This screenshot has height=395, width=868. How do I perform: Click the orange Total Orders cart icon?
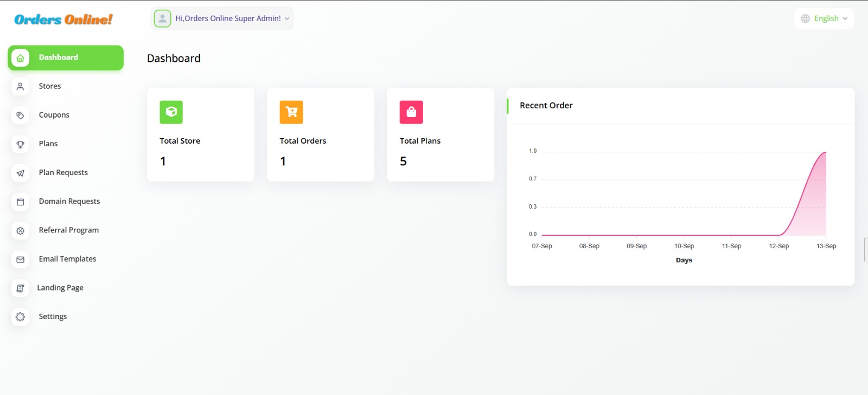coord(291,112)
